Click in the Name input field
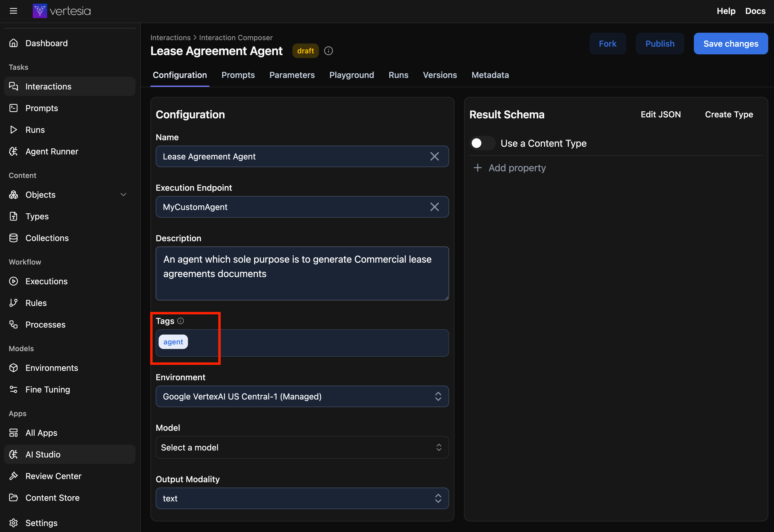 pyautogui.click(x=302, y=156)
